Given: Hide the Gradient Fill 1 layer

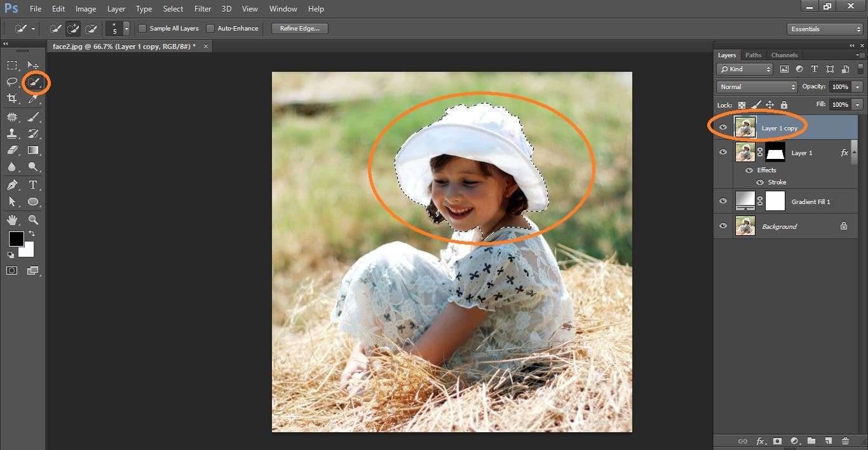Looking at the screenshot, I should pos(722,201).
